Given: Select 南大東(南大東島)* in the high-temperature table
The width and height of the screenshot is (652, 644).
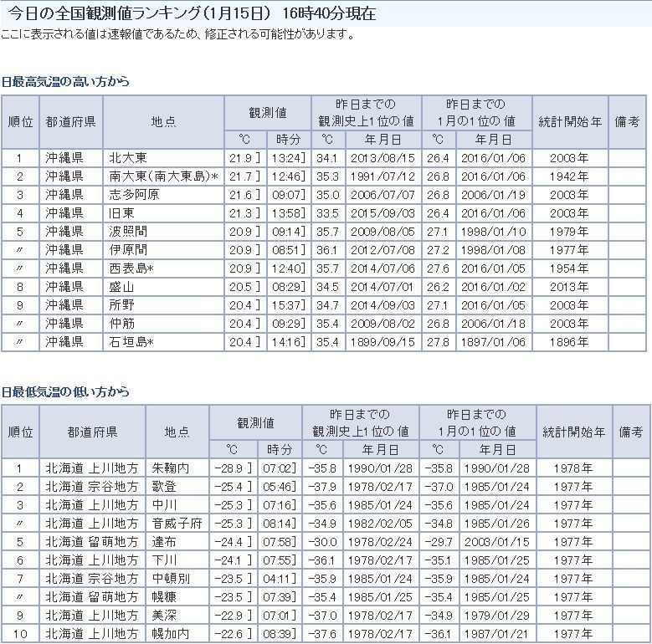Looking at the screenshot, I should tap(163, 176).
